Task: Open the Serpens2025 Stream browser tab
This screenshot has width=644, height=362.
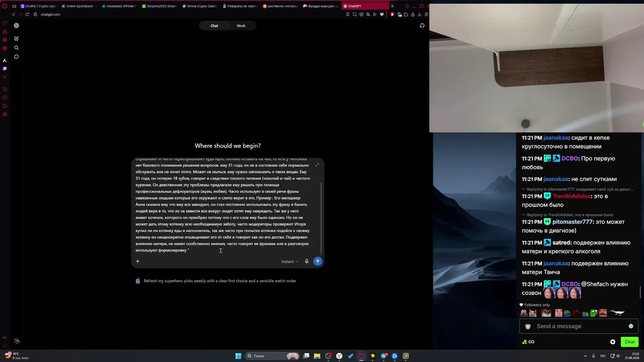Action: click(159, 6)
